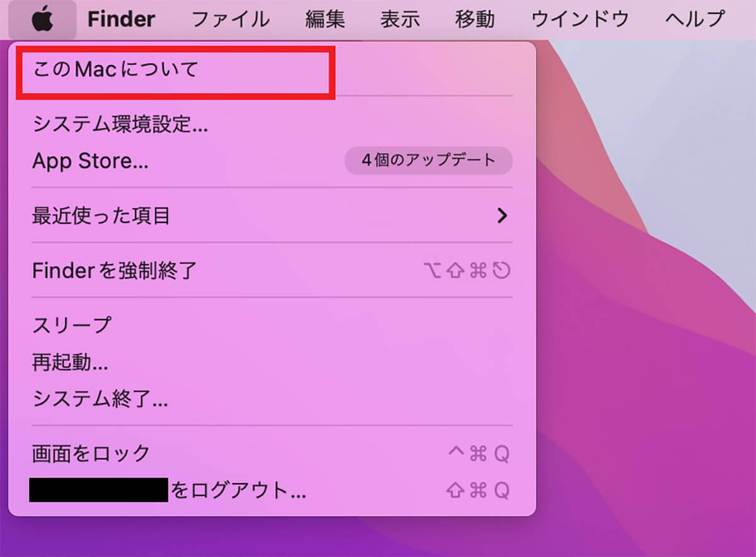This screenshot has width=756, height=557.
Task: Select スリープ from the menu
Action: 272,326
